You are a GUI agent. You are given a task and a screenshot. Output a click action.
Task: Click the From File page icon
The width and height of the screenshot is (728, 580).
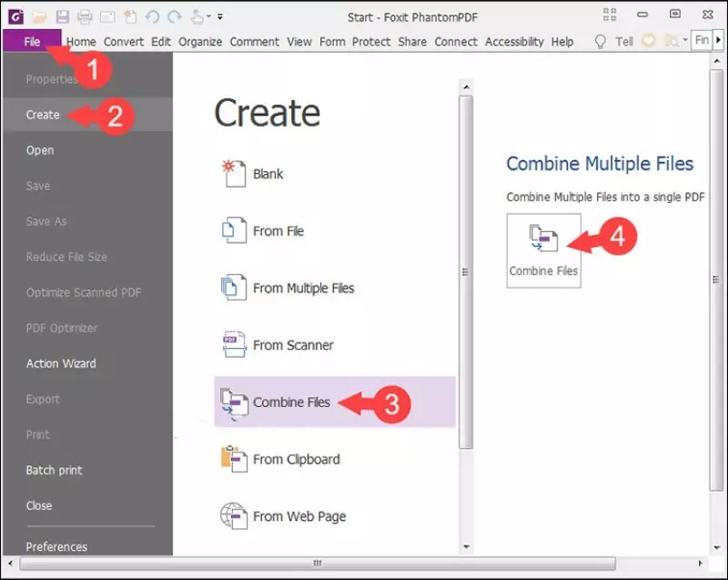[x=234, y=230]
